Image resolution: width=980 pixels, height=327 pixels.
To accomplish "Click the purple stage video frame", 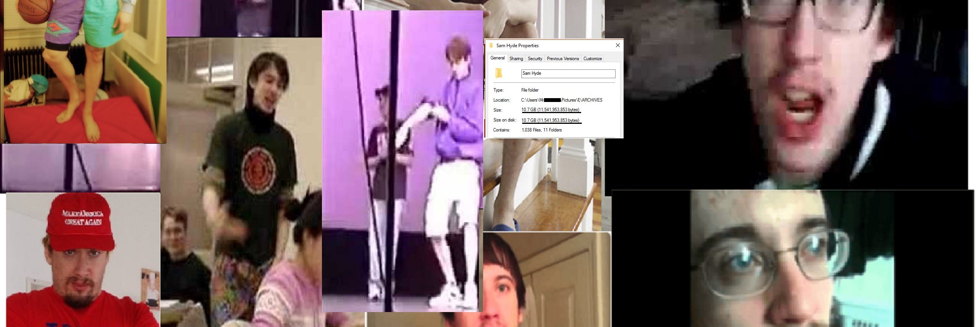I will point(402,161).
